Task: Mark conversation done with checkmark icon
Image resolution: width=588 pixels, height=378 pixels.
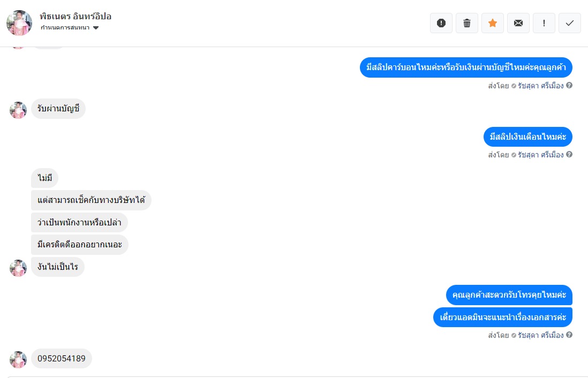Action: [x=570, y=23]
